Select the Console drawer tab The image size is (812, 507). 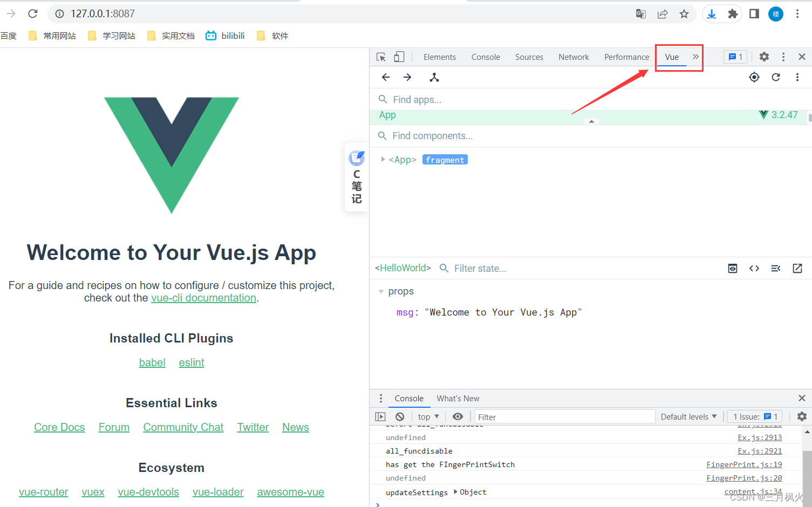409,399
